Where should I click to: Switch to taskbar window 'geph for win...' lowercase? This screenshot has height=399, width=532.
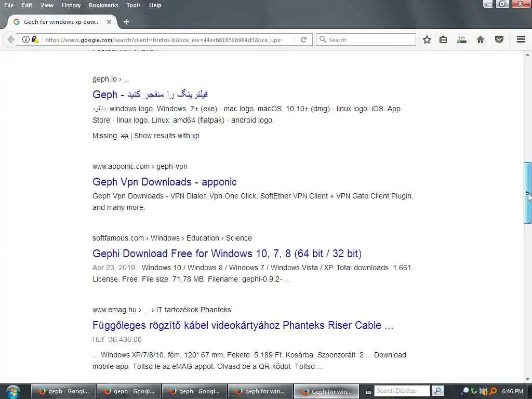(x=260, y=391)
